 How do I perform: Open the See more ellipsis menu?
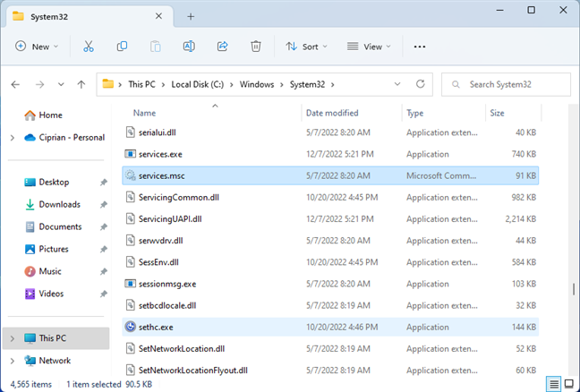[x=420, y=47]
